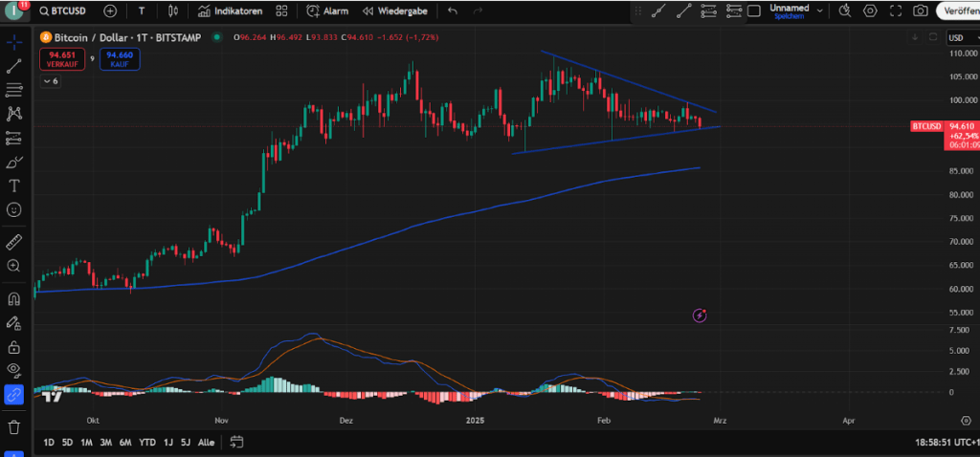Select the 1M time range
The width and height of the screenshot is (980, 457).
tap(86, 442)
